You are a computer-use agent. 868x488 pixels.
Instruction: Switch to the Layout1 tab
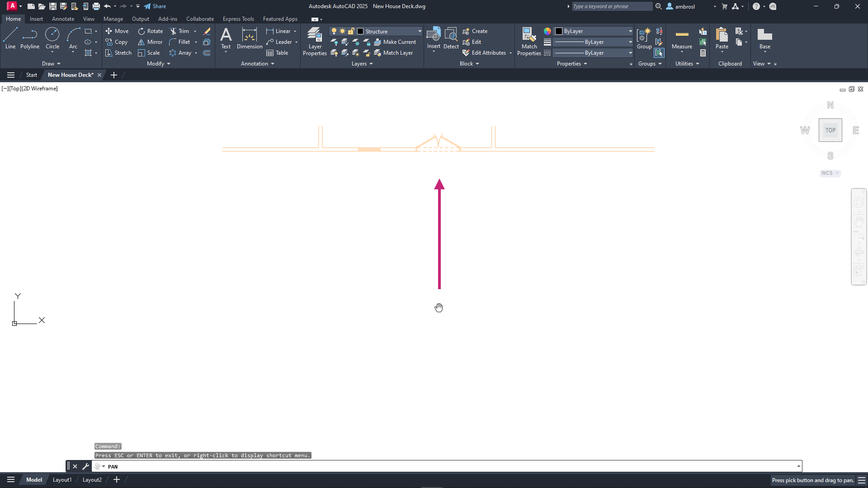coord(62,480)
